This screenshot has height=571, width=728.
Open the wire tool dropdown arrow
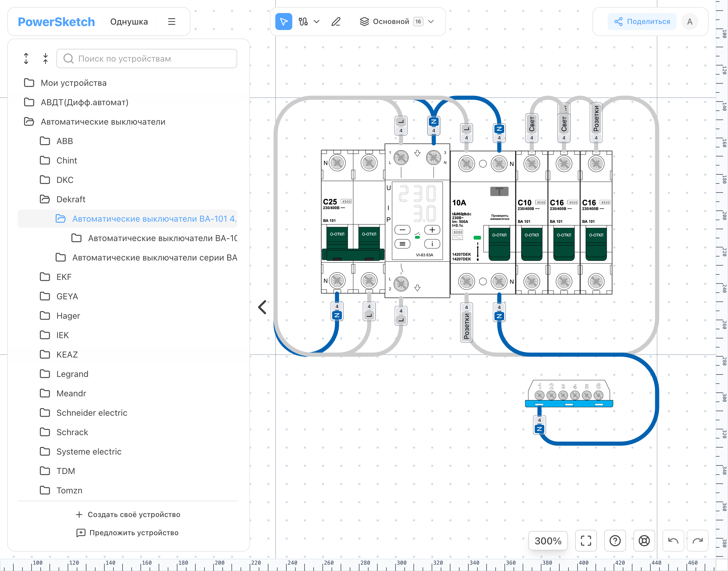point(317,22)
